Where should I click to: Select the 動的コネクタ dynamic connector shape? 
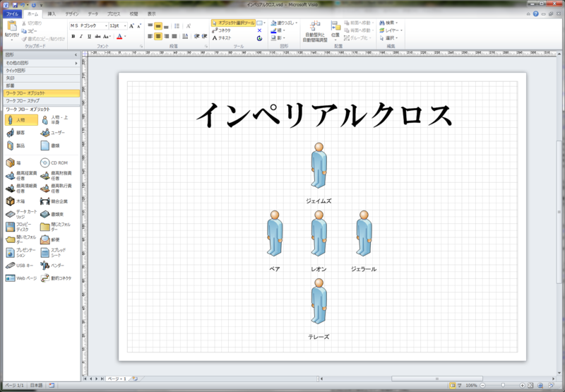pos(56,278)
